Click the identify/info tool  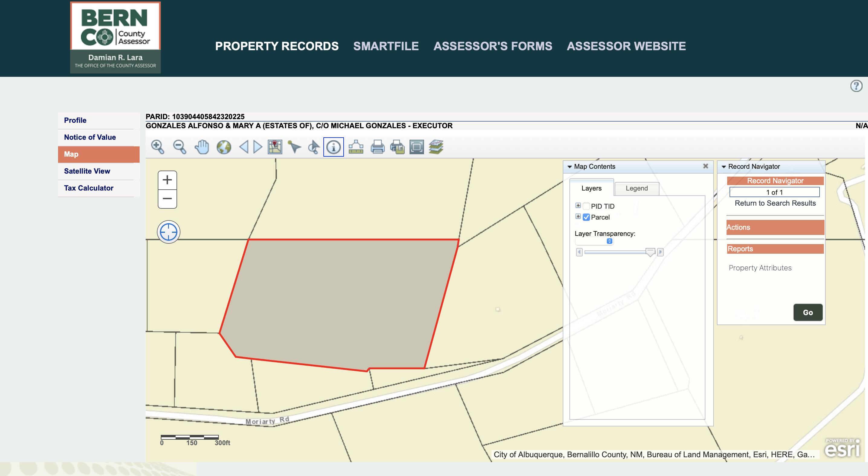333,147
